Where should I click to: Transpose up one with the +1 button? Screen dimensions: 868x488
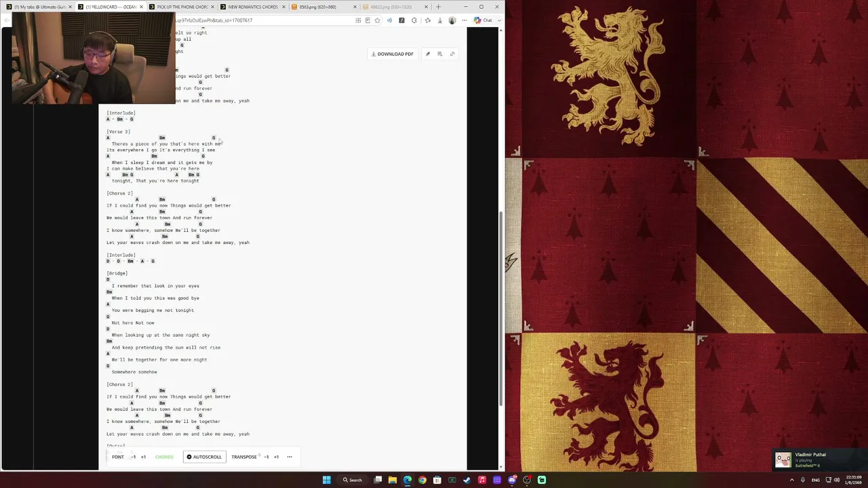point(276,457)
